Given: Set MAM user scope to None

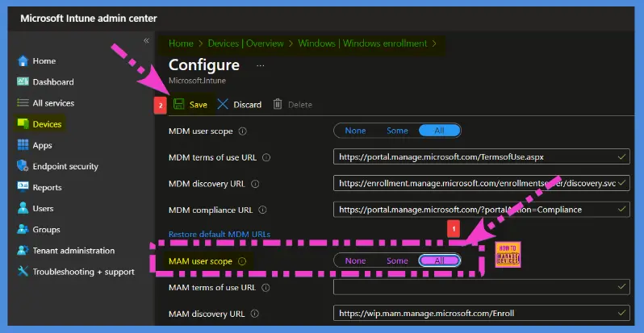Looking at the screenshot, I should point(355,260).
